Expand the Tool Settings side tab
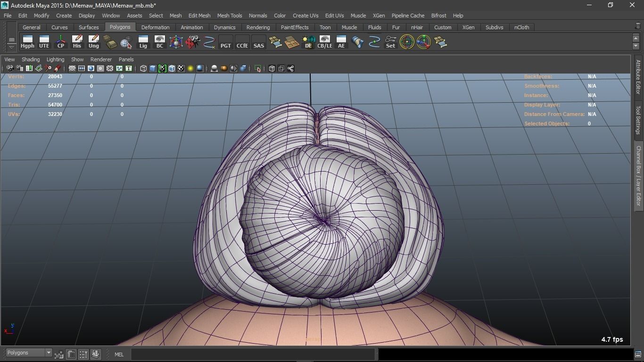The image size is (644, 362). 638,120
